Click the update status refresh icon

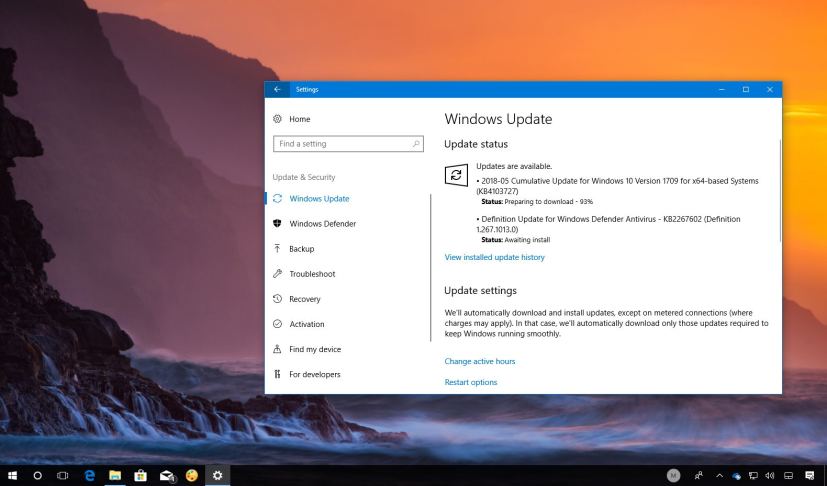(x=456, y=175)
